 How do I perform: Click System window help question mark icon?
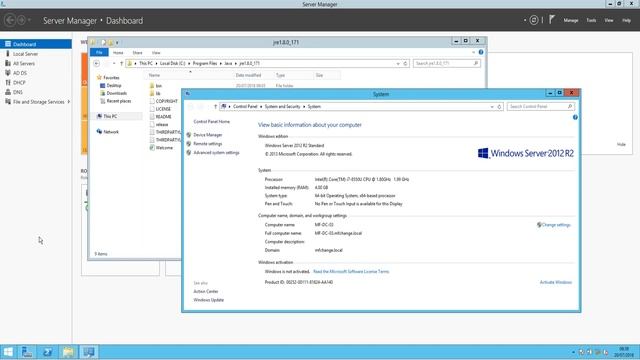(575, 117)
